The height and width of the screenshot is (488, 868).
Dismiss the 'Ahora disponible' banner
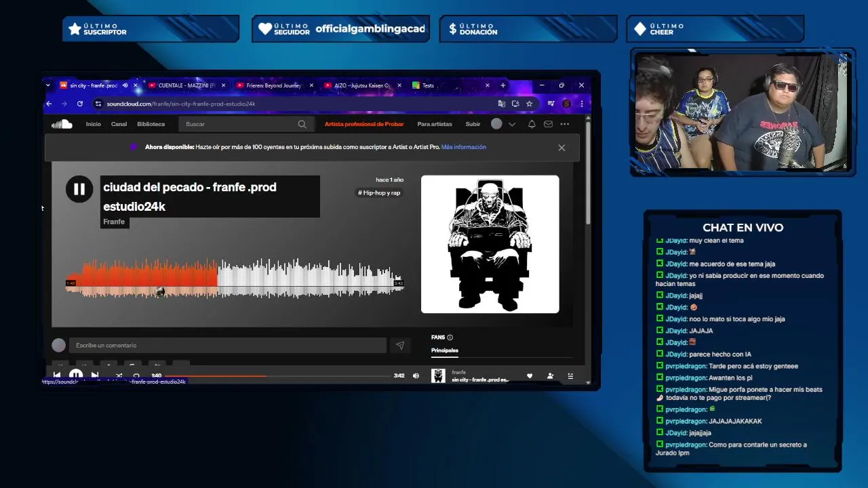(x=561, y=148)
